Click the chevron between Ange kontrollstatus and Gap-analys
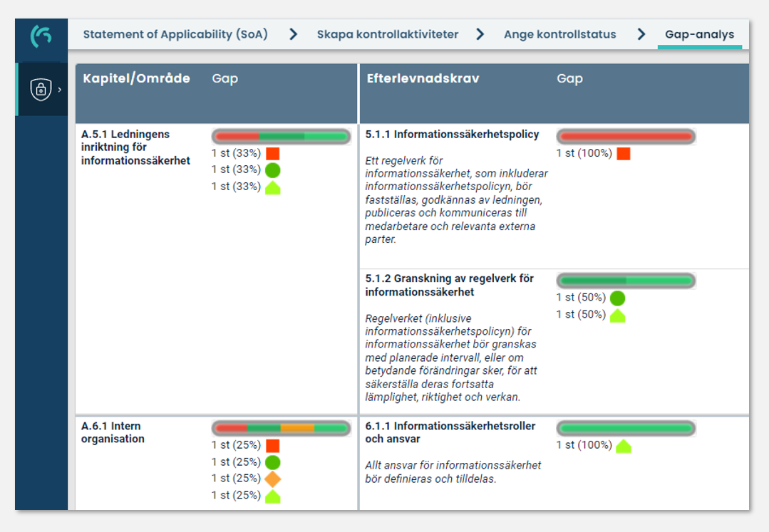 coord(640,33)
